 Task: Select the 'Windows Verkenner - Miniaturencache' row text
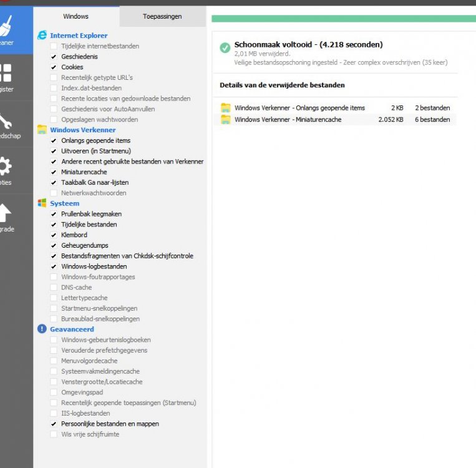coord(288,119)
